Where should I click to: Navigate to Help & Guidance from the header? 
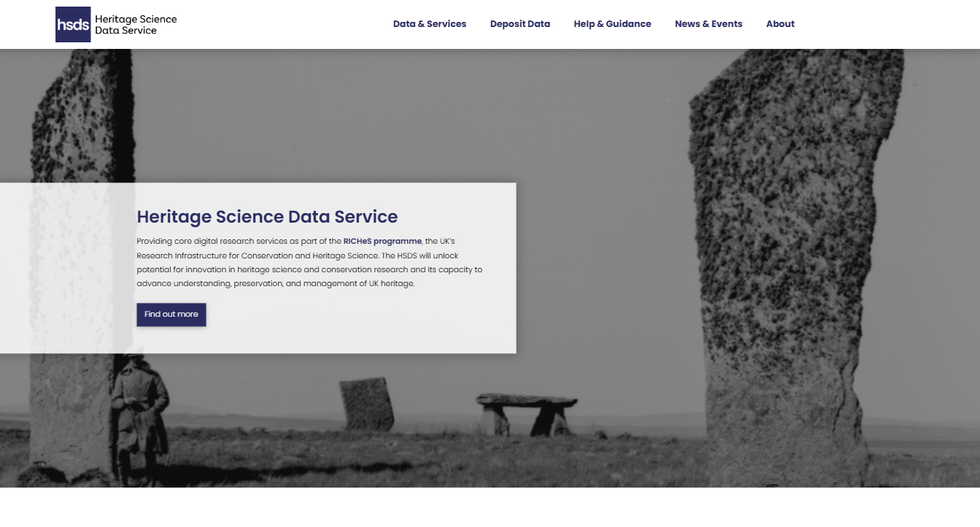click(612, 24)
